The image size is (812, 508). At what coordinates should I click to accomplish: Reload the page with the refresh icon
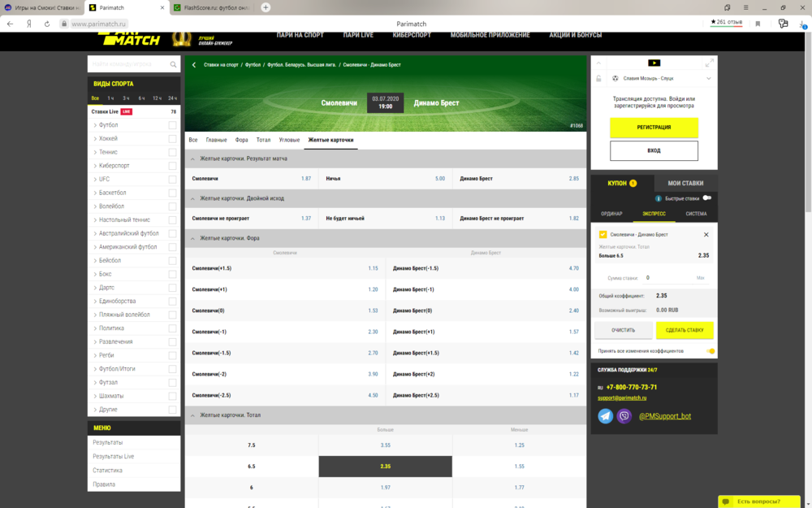tap(47, 24)
